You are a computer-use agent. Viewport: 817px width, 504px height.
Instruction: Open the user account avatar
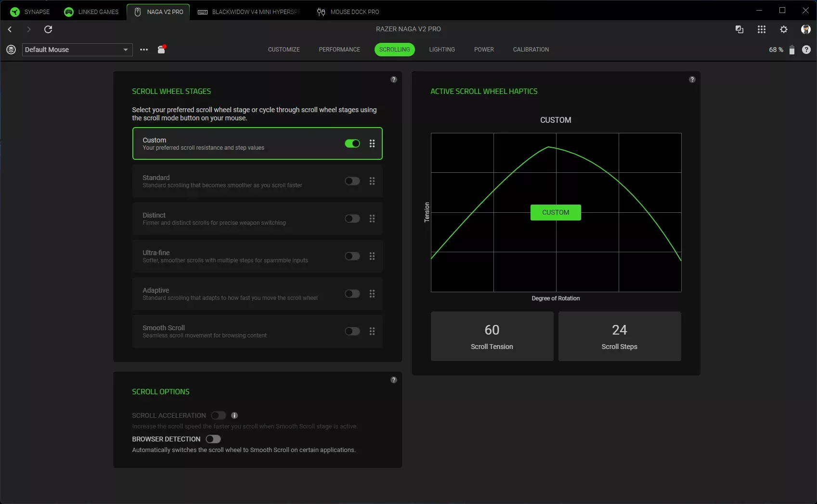coord(806,29)
